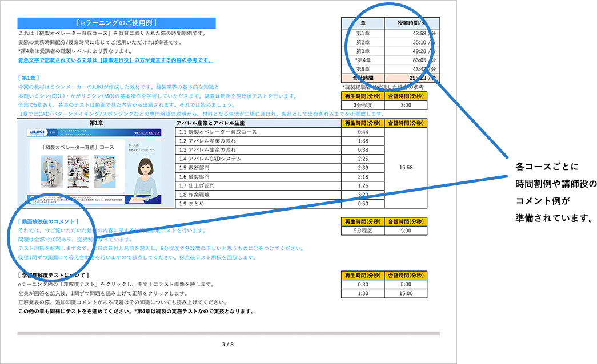Select row '1.7 仕上げ部門'
The image size is (597, 364).
(x=258, y=185)
